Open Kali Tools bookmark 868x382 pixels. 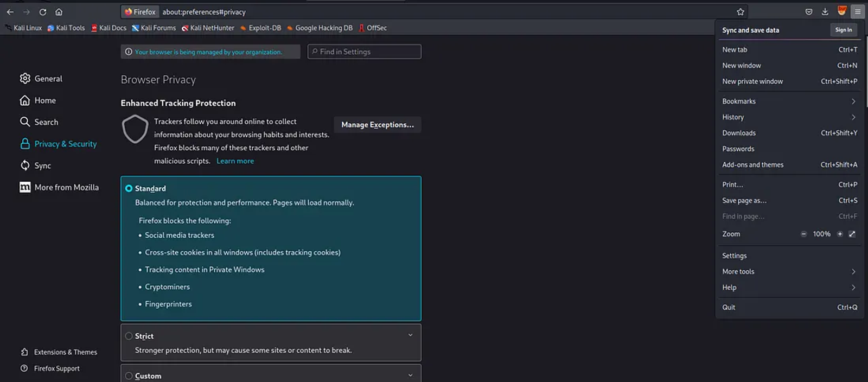pyautogui.click(x=66, y=28)
